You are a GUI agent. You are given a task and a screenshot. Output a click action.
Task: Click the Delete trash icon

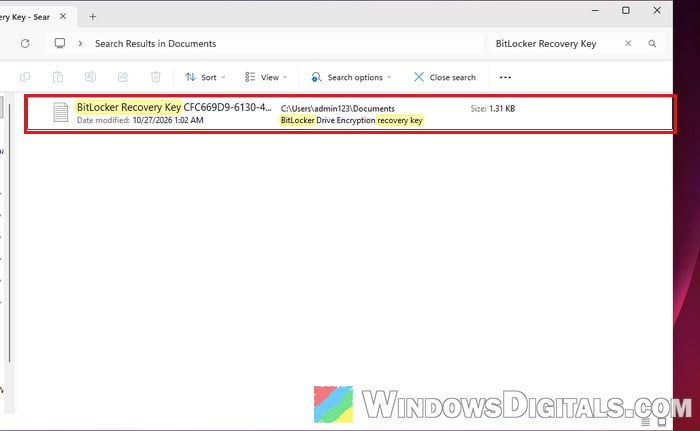pyautogui.click(x=155, y=77)
